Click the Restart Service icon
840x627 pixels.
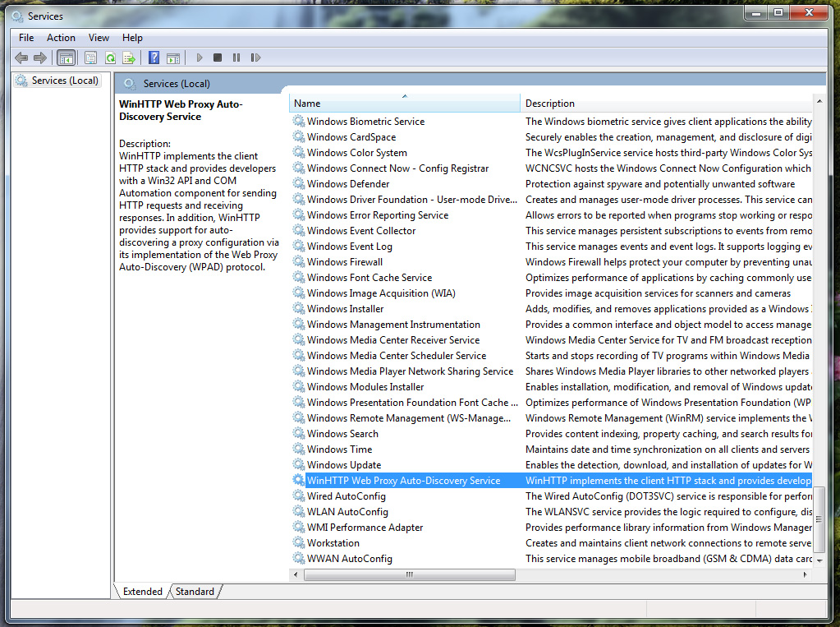coord(255,58)
